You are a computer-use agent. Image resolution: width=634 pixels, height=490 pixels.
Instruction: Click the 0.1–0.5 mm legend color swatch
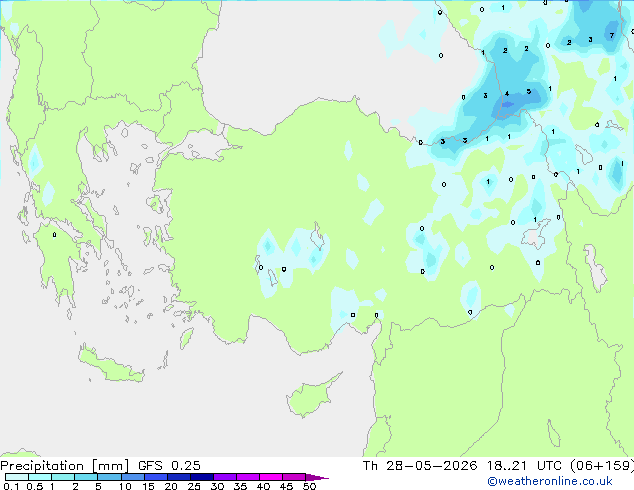click(17, 477)
